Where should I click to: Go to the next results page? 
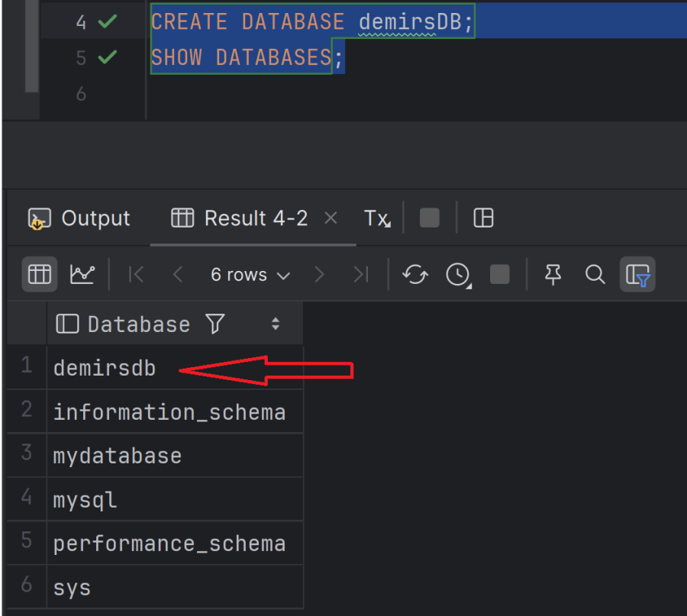click(x=320, y=275)
